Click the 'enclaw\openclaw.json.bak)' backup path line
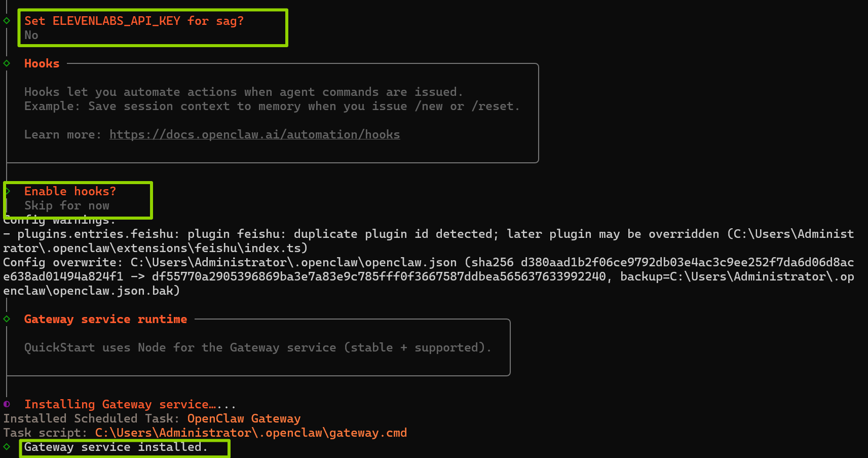868x458 pixels. click(92, 291)
